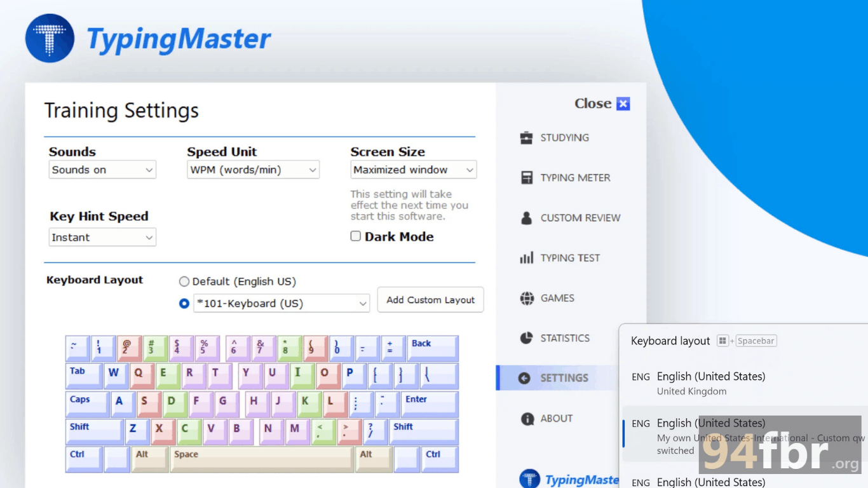The image size is (868, 488).
Task: Click the Windows key icon in Keyboard layout popup
Action: pyautogui.click(x=722, y=341)
